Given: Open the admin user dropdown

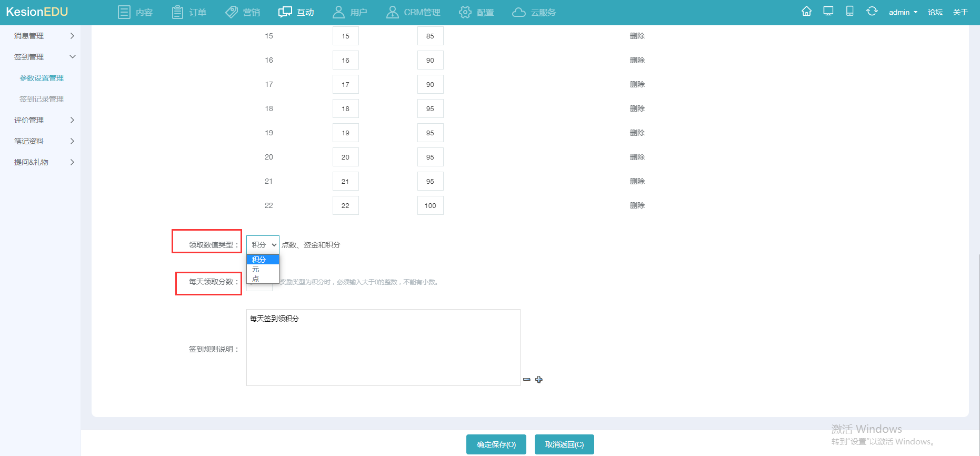Looking at the screenshot, I should pyautogui.click(x=903, y=12).
